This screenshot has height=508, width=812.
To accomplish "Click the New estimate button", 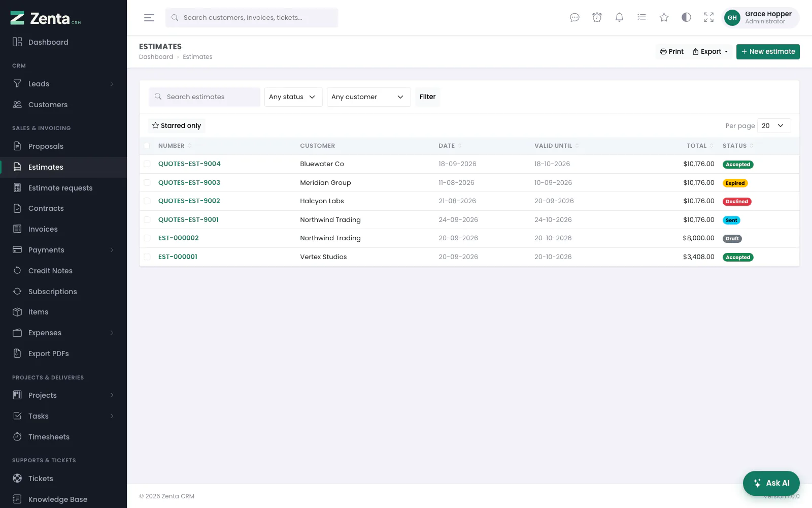I will click(x=768, y=52).
